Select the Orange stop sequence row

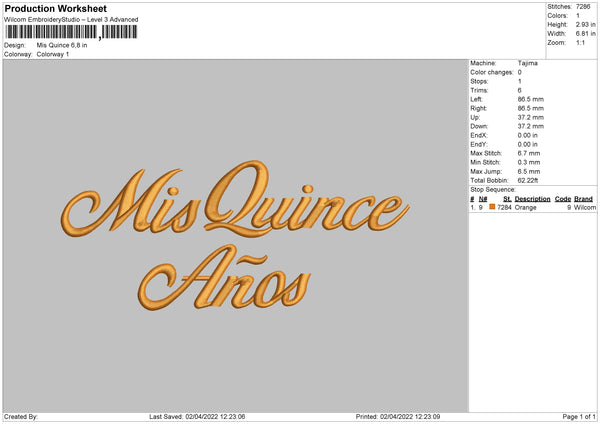coord(532,208)
